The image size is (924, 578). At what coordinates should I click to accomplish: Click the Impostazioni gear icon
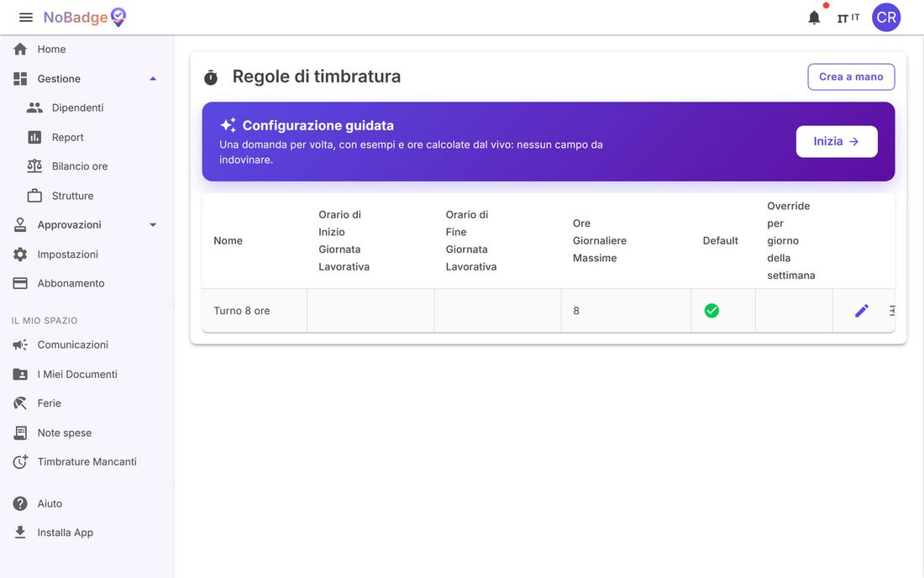(x=20, y=255)
